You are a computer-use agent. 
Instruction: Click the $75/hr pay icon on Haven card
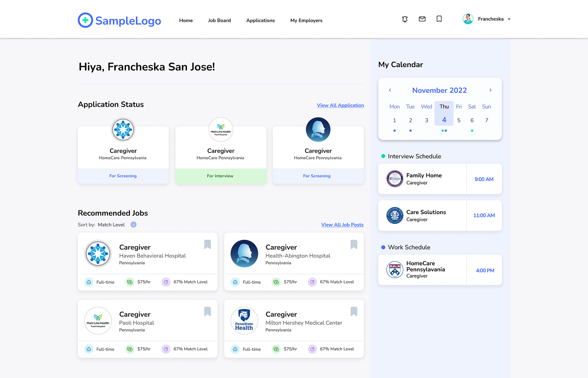(130, 282)
